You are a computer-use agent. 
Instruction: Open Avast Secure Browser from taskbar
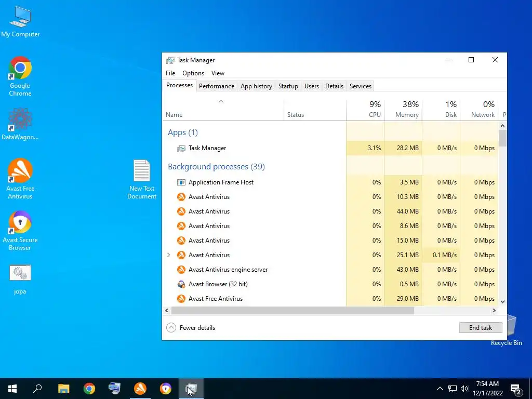click(x=166, y=389)
